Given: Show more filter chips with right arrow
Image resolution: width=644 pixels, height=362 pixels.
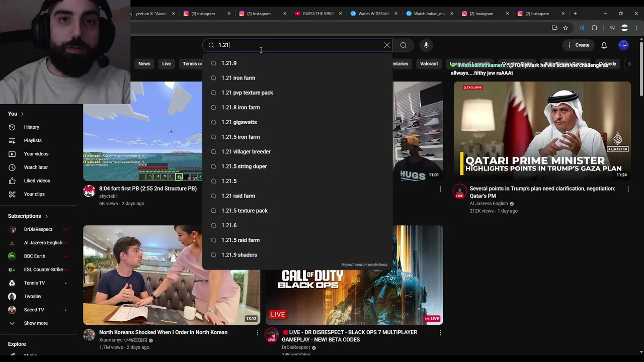Looking at the screenshot, I should click(x=629, y=64).
